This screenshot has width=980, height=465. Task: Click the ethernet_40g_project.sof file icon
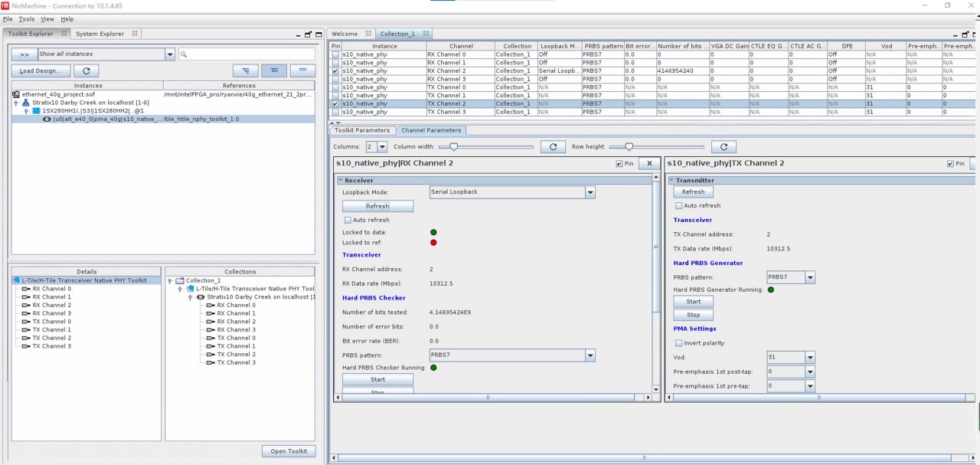click(x=16, y=94)
